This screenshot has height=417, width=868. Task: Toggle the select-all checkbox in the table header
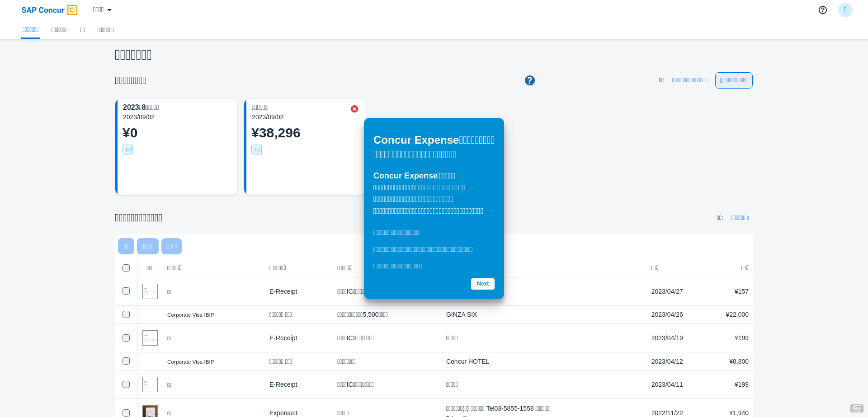[126, 268]
